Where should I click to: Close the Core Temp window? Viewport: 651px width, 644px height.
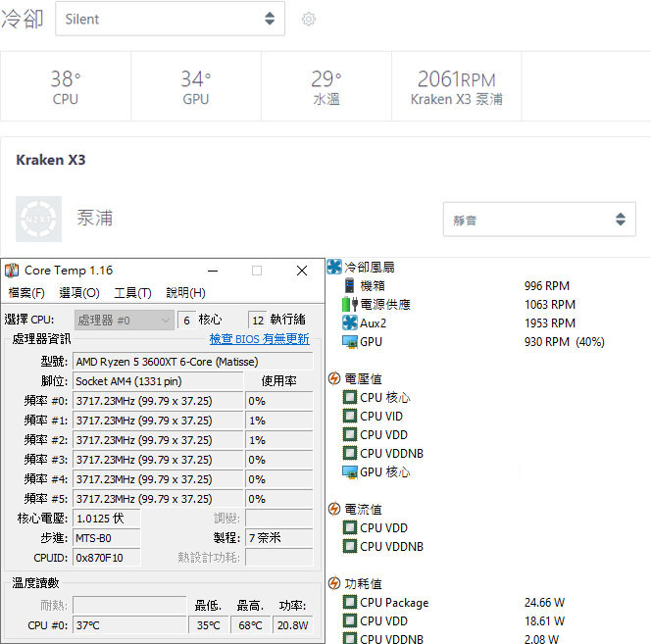(x=302, y=271)
